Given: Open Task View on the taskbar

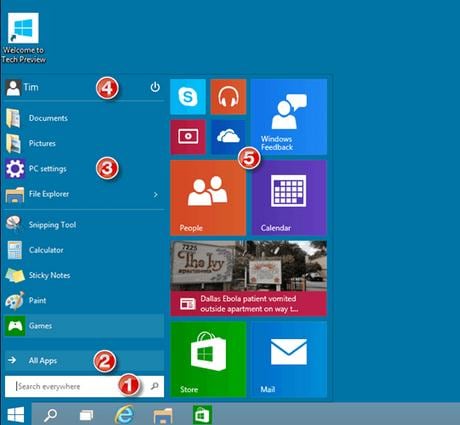Looking at the screenshot, I should click(x=87, y=415).
